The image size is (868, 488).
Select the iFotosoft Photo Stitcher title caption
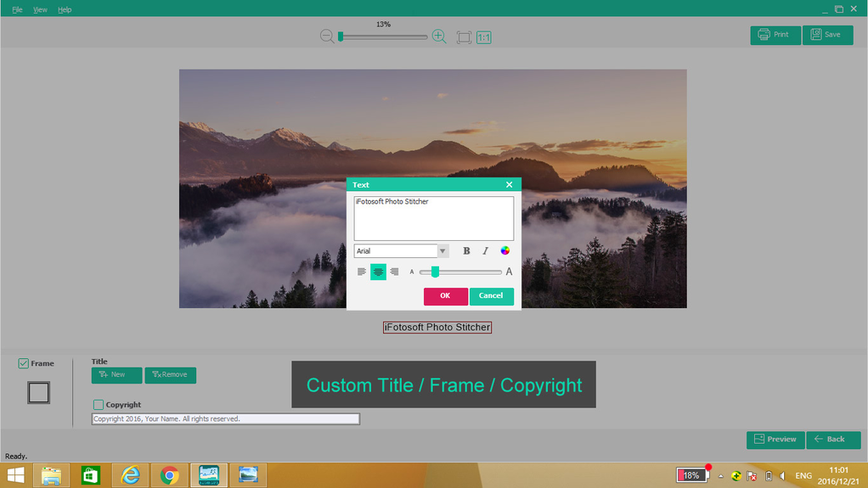[437, 328]
